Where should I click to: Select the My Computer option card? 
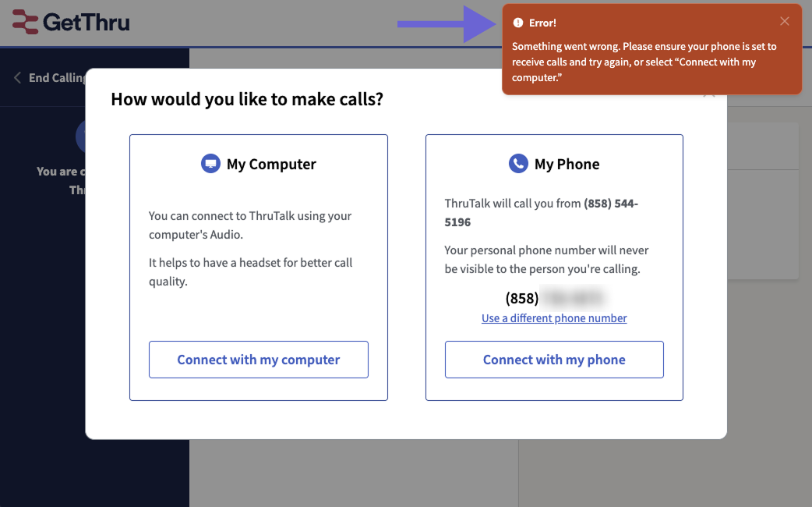click(x=258, y=268)
